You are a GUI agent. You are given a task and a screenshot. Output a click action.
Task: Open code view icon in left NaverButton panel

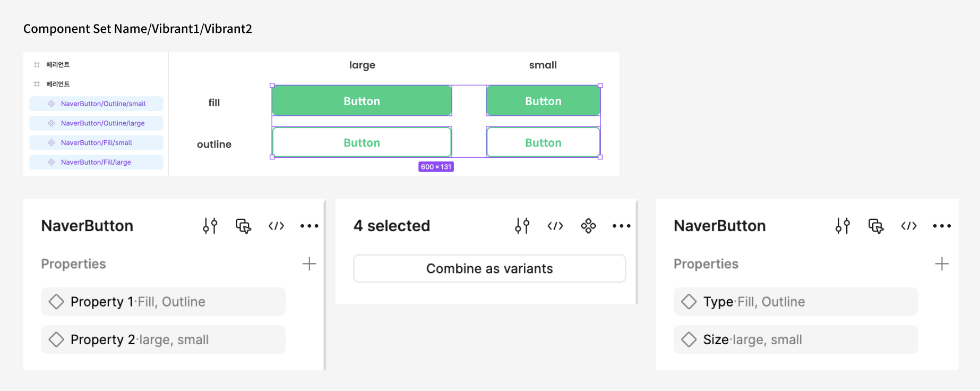276,226
